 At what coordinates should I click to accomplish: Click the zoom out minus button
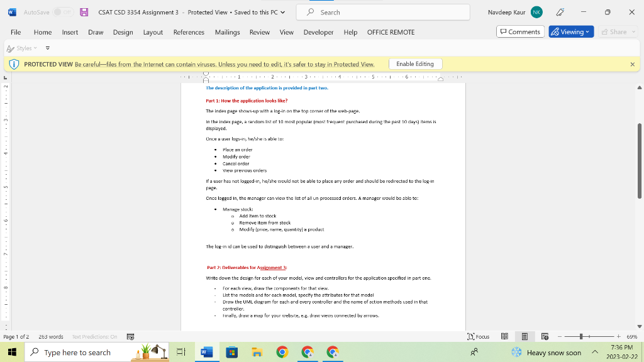[x=559, y=337]
